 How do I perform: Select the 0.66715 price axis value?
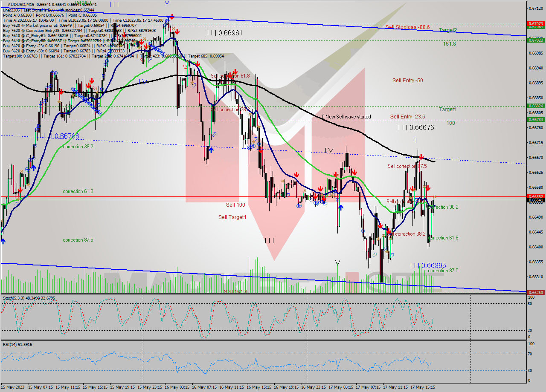coord(536,142)
